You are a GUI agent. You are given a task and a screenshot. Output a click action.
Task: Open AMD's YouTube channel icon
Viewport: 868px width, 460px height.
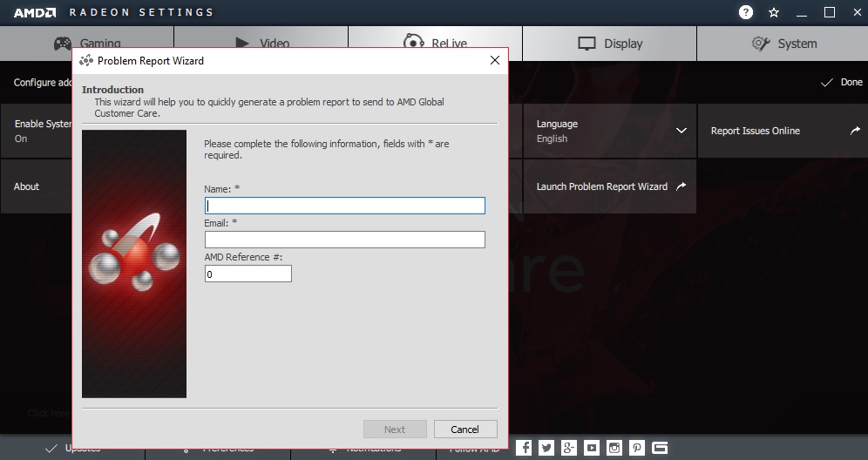592,448
